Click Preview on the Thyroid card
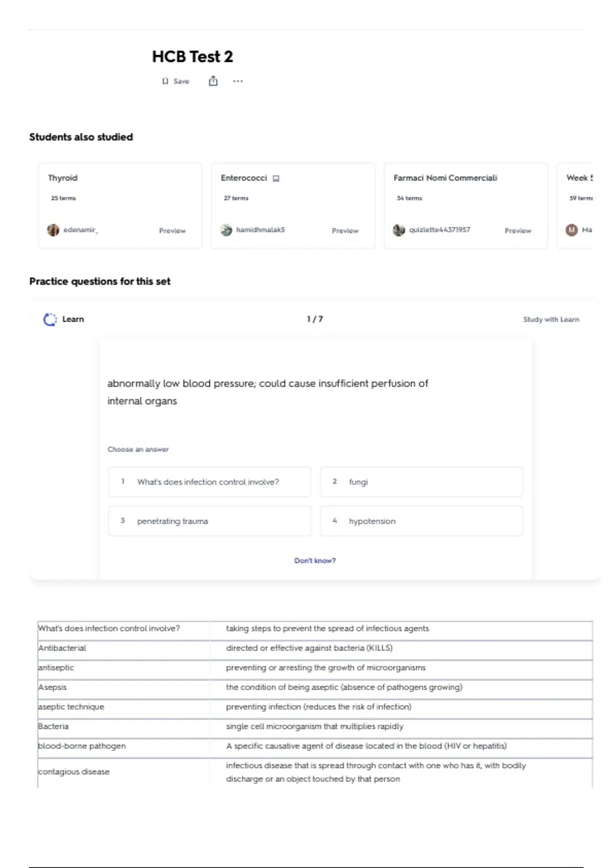Viewport: 613px width, 868px height. click(172, 231)
